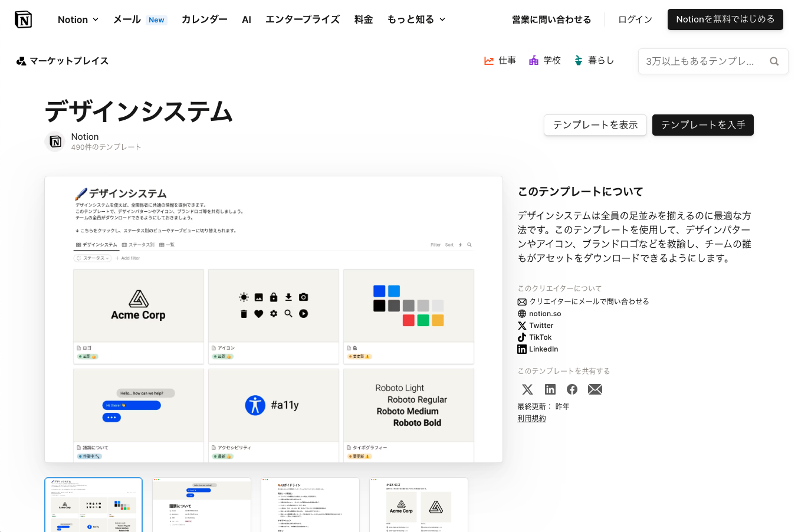Open the creator's LinkedIn icon
The height and width of the screenshot is (532, 798).
(x=522, y=349)
